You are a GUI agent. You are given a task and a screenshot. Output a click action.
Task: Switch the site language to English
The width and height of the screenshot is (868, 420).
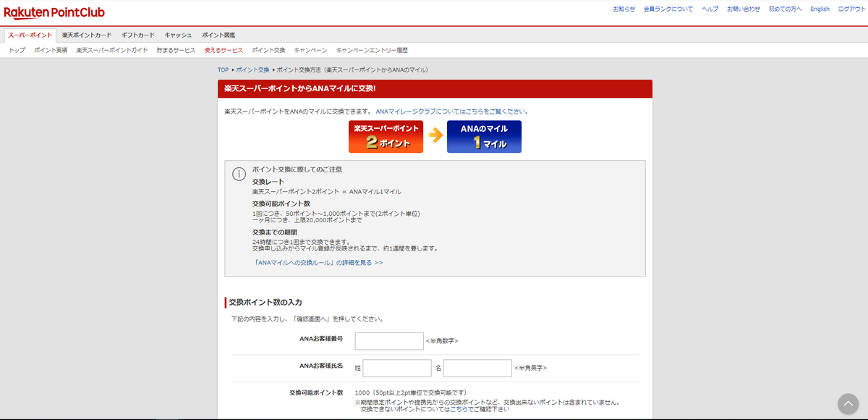(820, 9)
